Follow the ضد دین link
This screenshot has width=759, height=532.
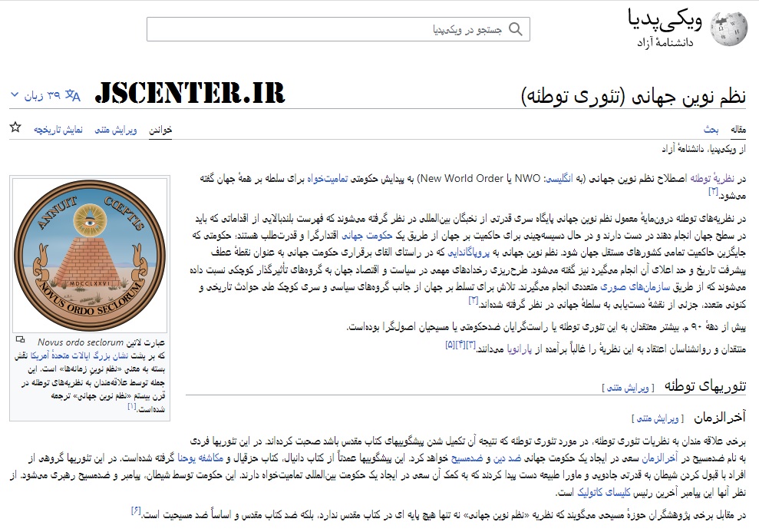coord(508,458)
